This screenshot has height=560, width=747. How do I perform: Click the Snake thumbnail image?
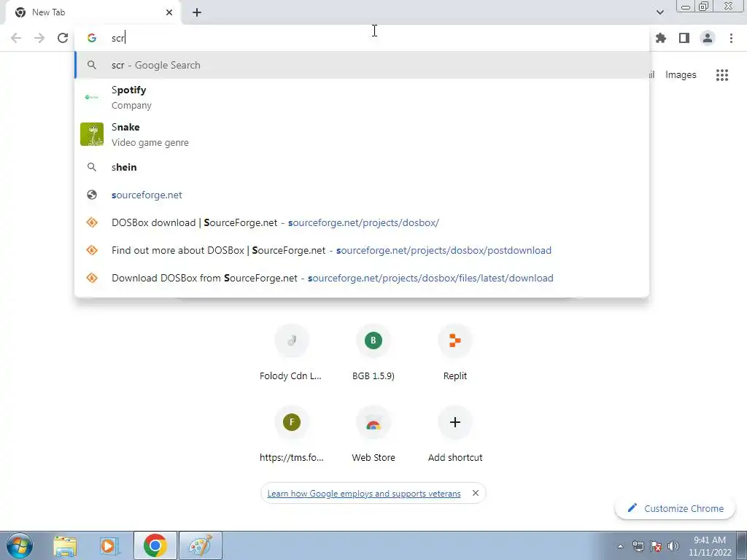coord(92,134)
